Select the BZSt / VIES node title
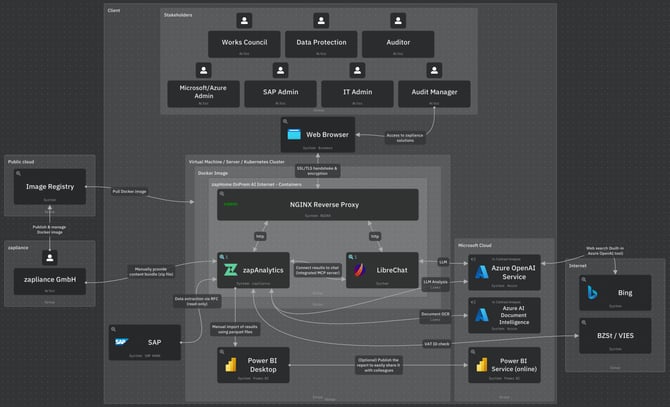This screenshot has height=407, width=670. 615,336
